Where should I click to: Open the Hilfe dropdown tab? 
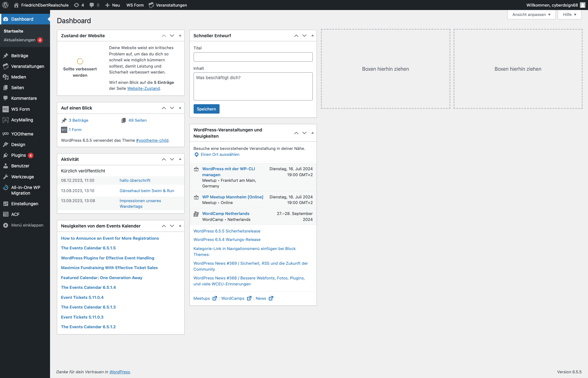(570, 14)
